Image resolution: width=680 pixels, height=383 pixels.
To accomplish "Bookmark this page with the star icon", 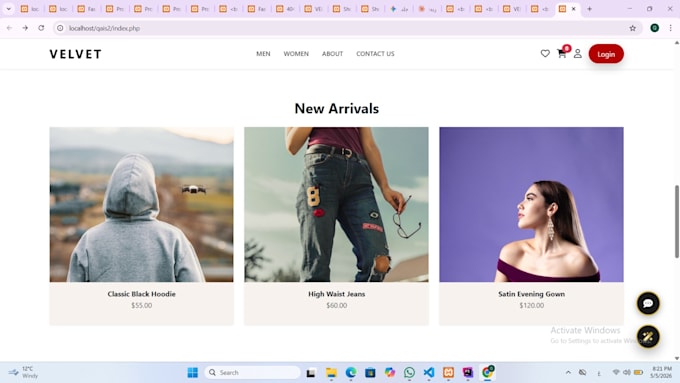I will [x=632, y=28].
